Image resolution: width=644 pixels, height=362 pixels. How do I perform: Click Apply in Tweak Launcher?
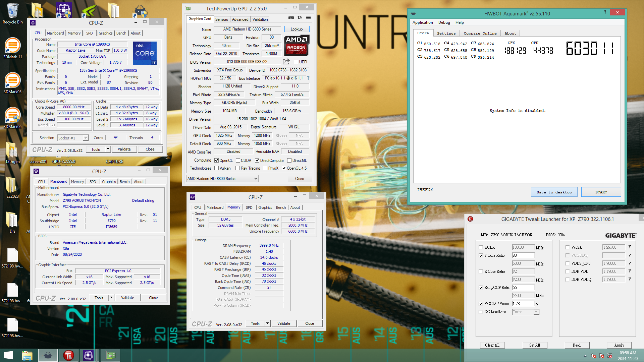tap(619, 345)
